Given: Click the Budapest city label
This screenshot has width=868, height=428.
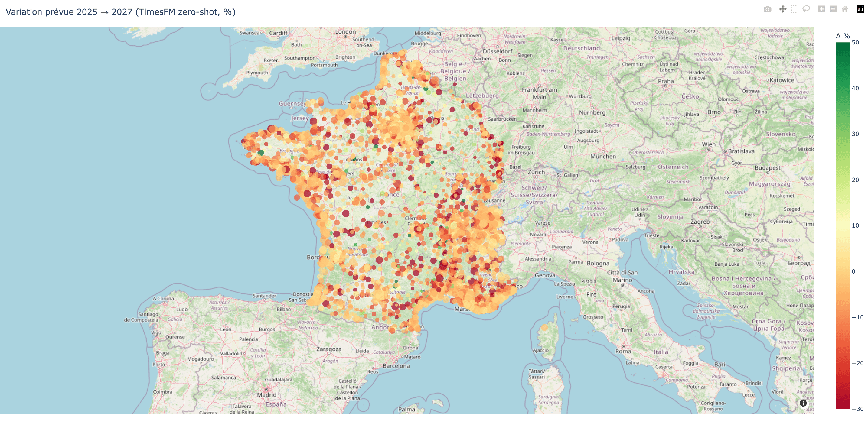Looking at the screenshot, I should [x=768, y=167].
